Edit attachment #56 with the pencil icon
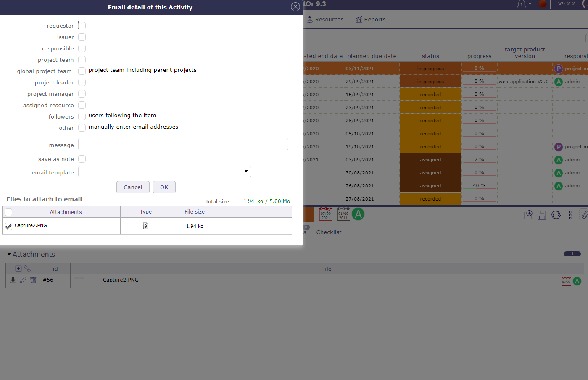The image size is (588, 380). tap(23, 280)
